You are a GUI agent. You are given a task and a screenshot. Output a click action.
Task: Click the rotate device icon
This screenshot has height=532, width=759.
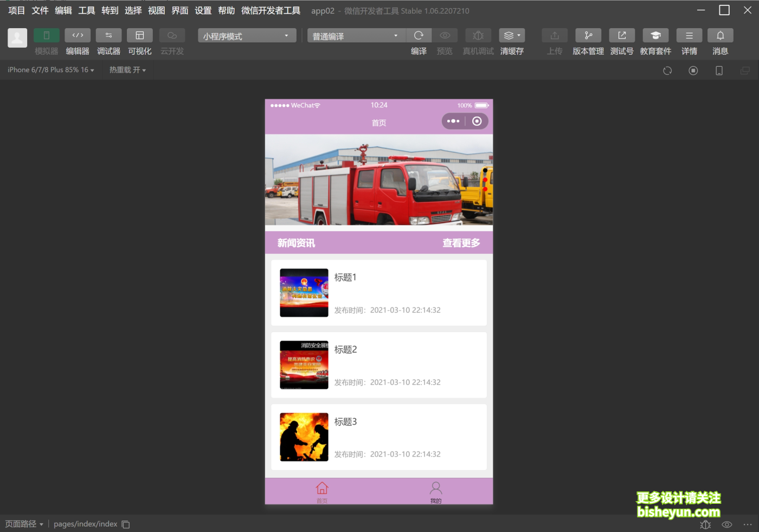click(667, 70)
